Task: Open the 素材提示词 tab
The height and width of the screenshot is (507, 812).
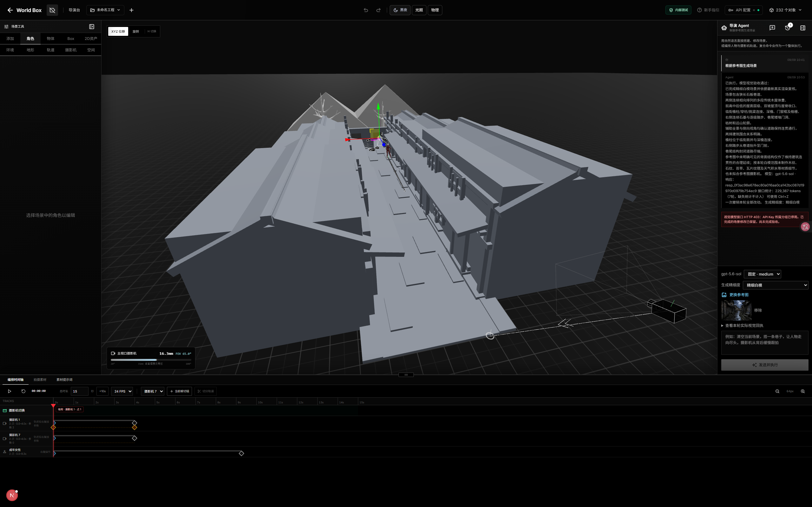Action: coord(64,380)
